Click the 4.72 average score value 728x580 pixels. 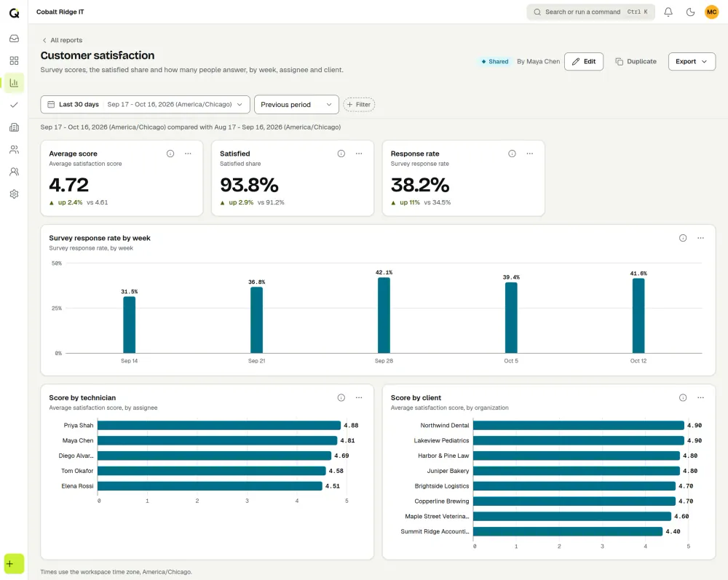coord(68,185)
